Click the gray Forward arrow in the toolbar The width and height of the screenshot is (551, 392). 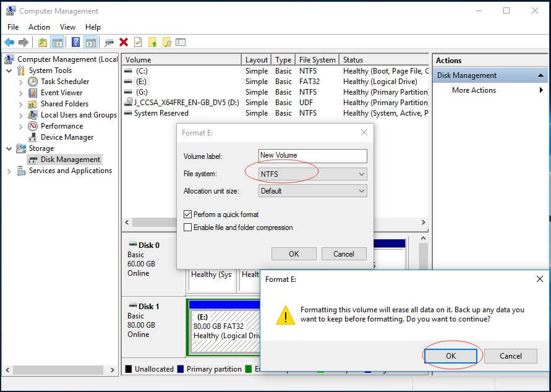click(23, 43)
